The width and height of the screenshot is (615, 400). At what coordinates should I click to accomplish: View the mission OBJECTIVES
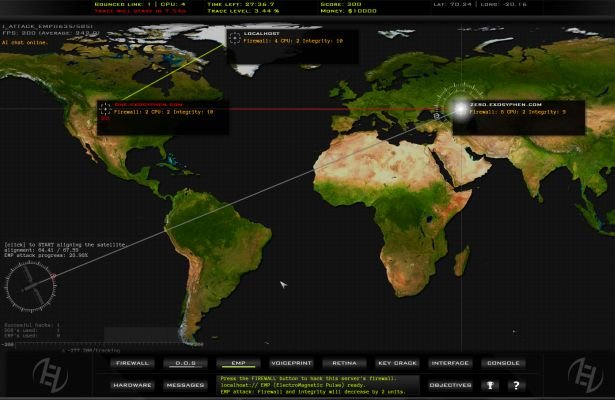450,385
